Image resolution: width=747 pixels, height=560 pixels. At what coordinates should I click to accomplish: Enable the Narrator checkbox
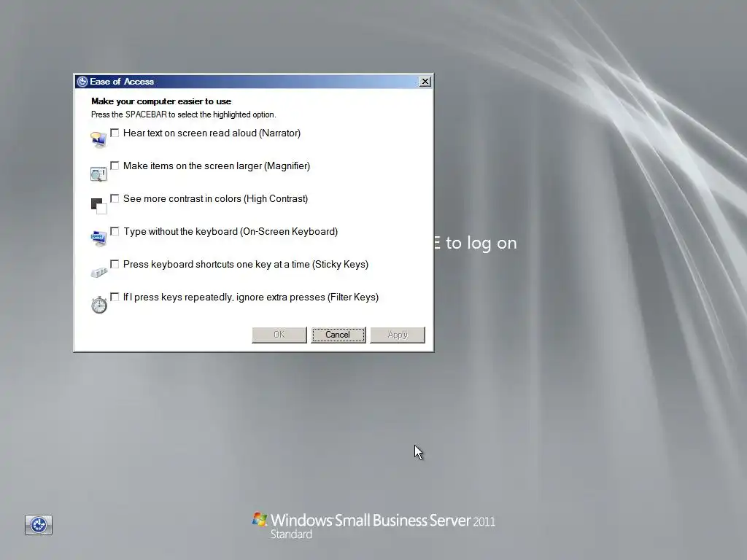tap(115, 133)
